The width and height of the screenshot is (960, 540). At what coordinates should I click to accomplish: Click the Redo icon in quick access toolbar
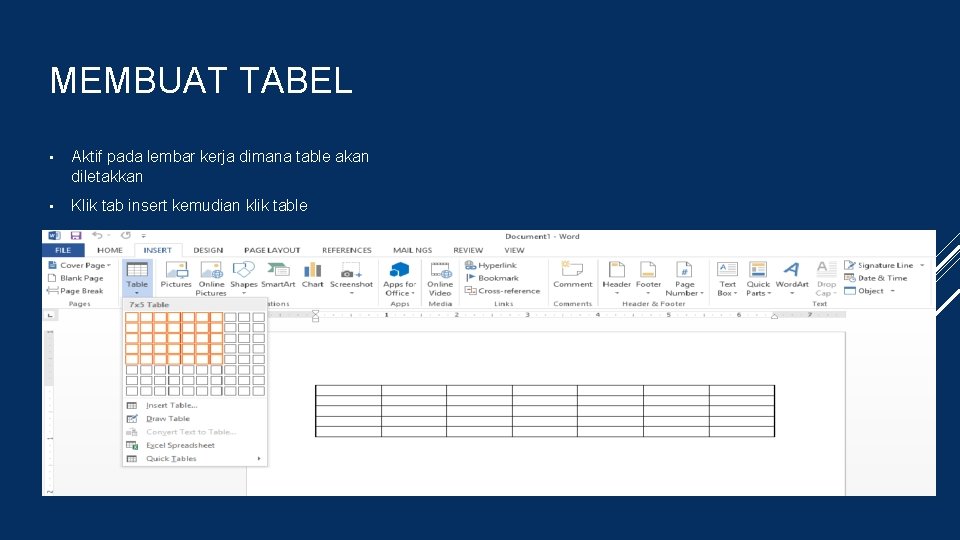(x=126, y=235)
